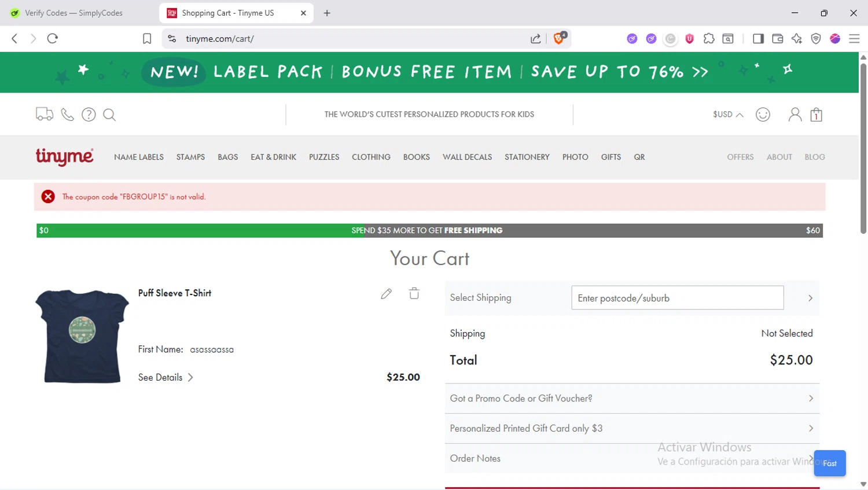
Task: Open the STATIONERY menu
Action: 527,157
